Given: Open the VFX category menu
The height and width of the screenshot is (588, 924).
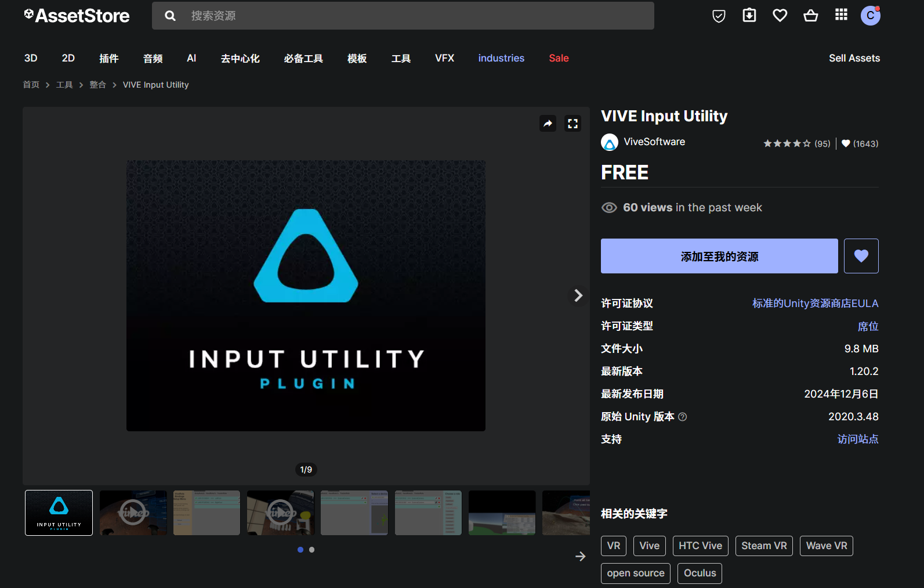Looking at the screenshot, I should pyautogui.click(x=445, y=58).
